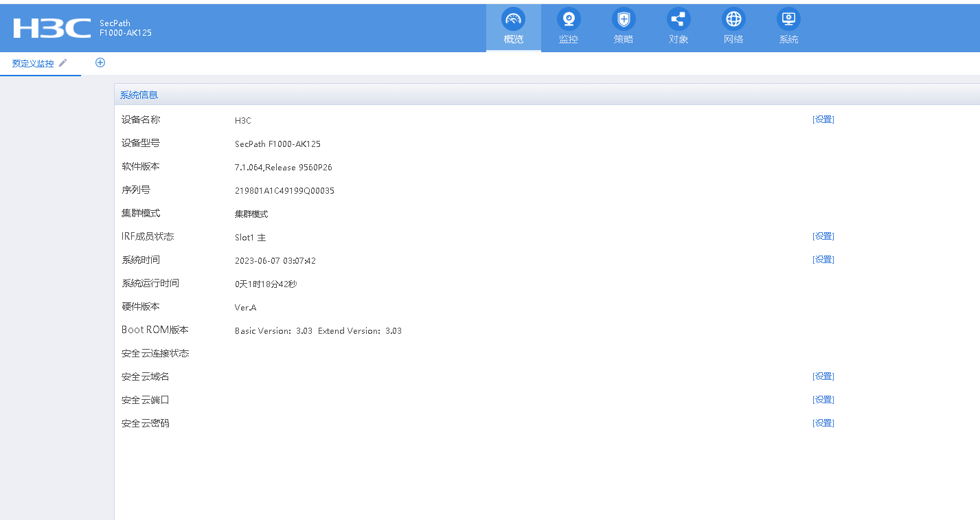
Task: Click the 集群模式 value text
Action: point(251,214)
